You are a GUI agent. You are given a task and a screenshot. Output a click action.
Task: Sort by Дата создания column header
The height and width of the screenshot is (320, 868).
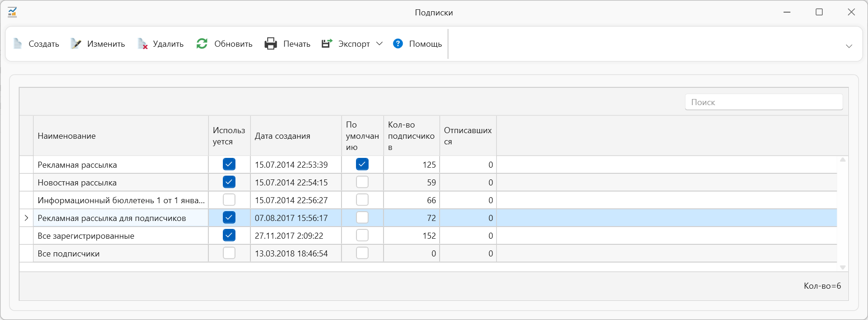(296, 136)
